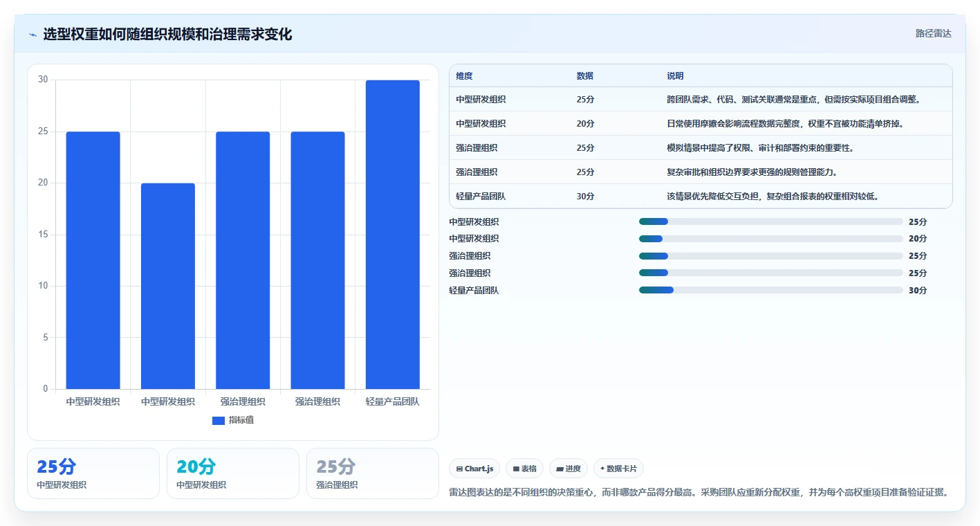Click description starting with 日常使用摩擦
This screenshot has height=526, width=980.
(x=786, y=124)
